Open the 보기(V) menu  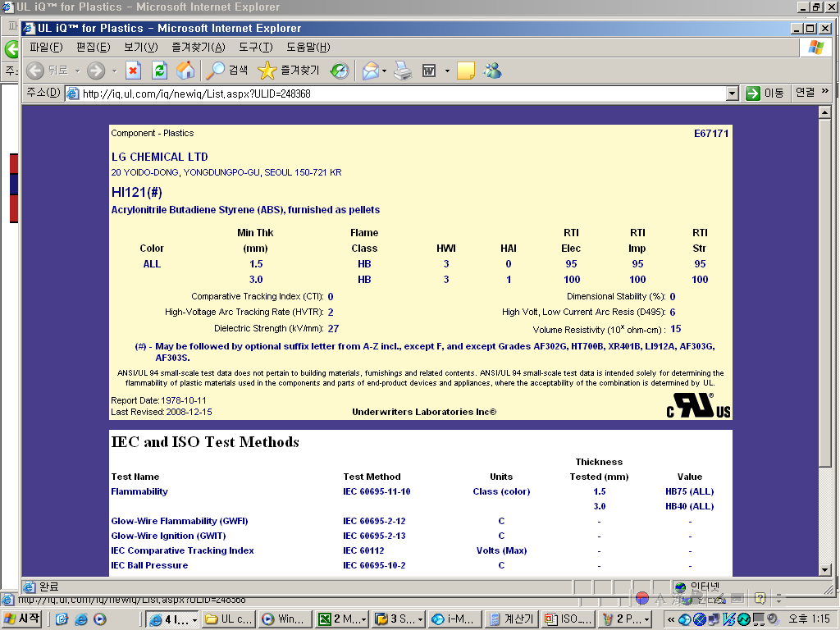tap(141, 47)
